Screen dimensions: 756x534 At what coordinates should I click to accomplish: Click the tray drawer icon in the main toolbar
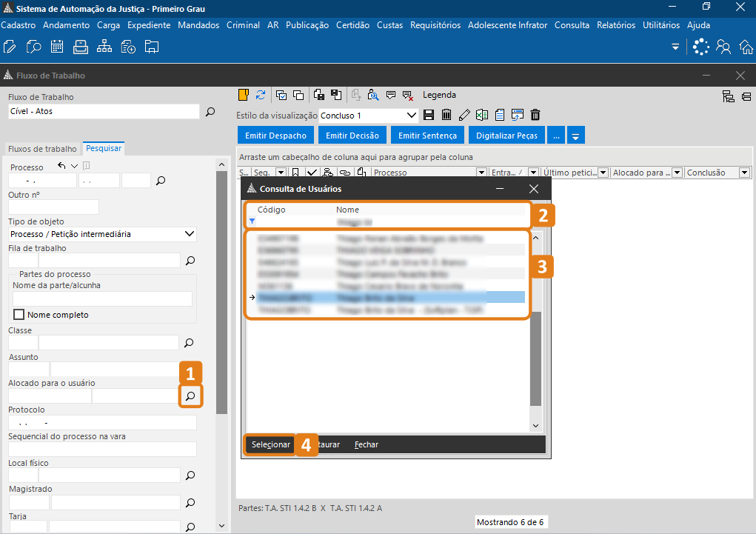click(81, 47)
